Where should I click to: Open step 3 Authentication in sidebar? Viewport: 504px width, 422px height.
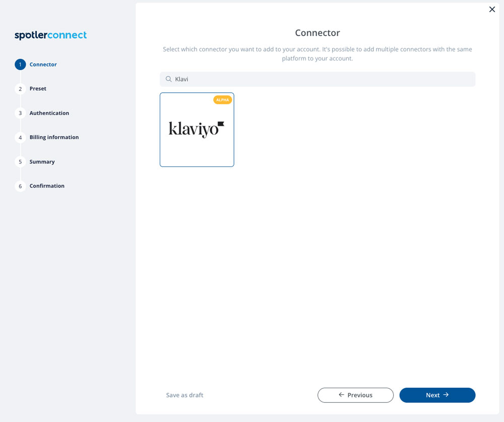49,113
